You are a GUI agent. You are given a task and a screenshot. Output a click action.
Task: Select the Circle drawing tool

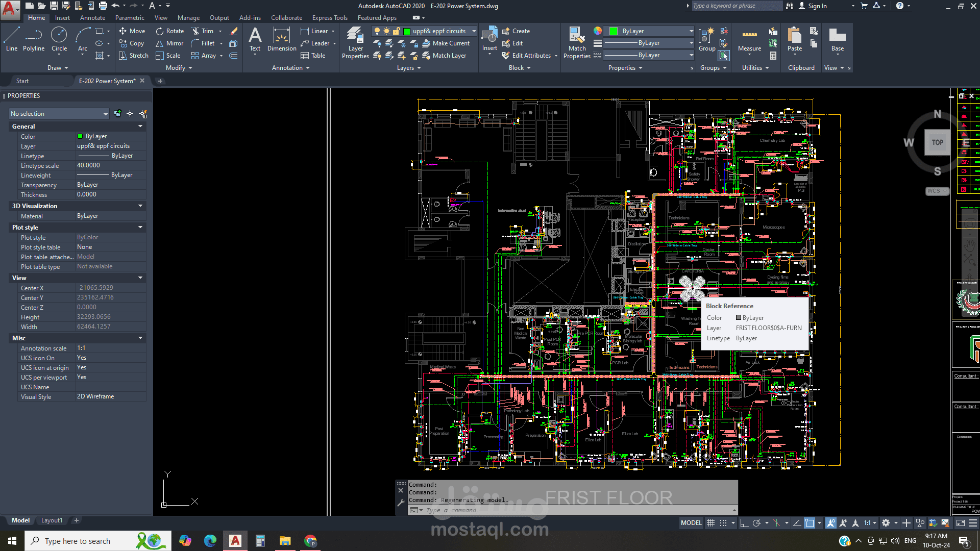coord(59,40)
